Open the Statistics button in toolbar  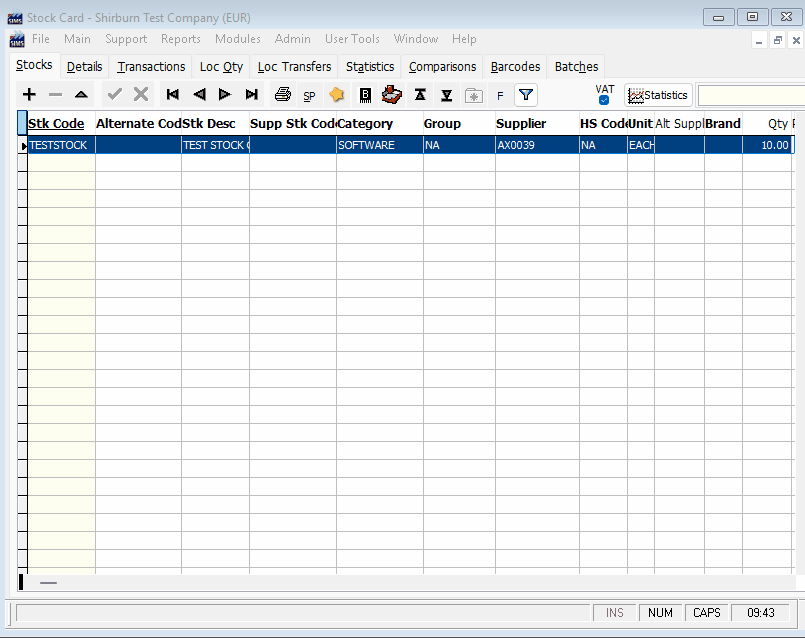[x=658, y=95]
